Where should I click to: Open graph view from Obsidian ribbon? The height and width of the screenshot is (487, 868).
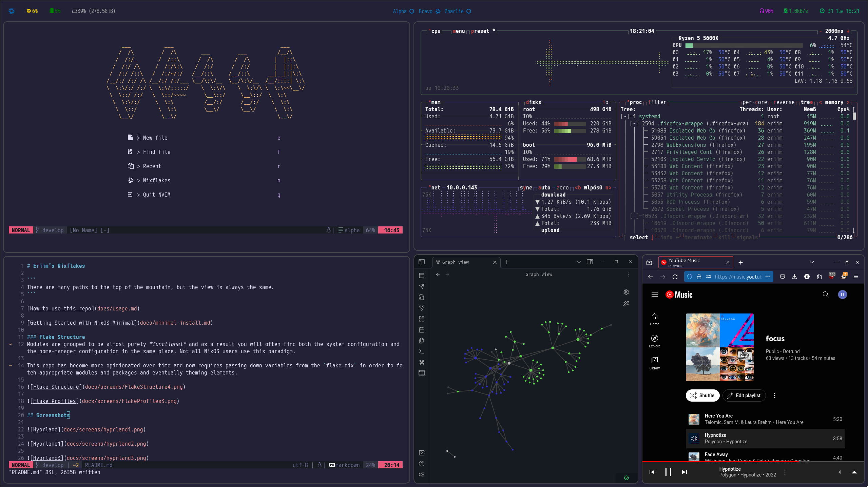(422, 308)
